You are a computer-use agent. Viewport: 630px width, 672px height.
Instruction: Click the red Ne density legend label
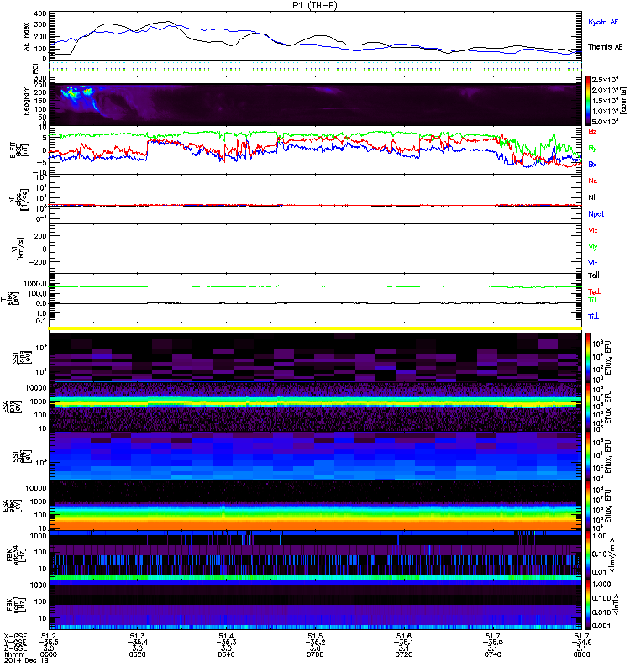coord(593,181)
